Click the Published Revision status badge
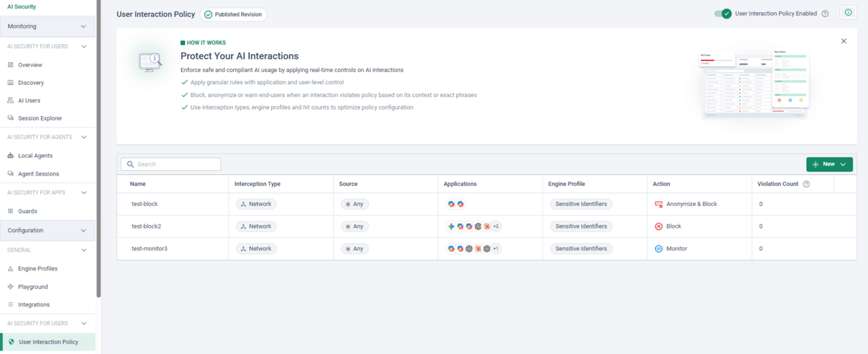Viewport: 868px width, 354px height. [233, 14]
